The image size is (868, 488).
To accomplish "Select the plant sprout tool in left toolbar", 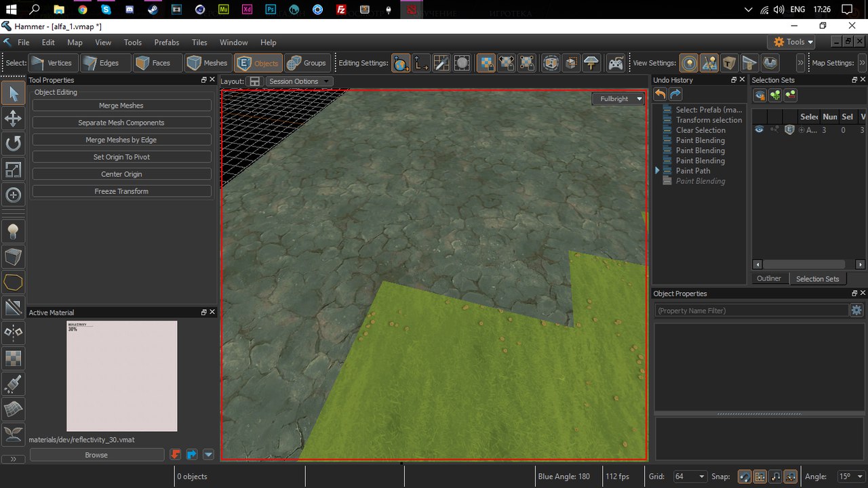I will (13, 434).
